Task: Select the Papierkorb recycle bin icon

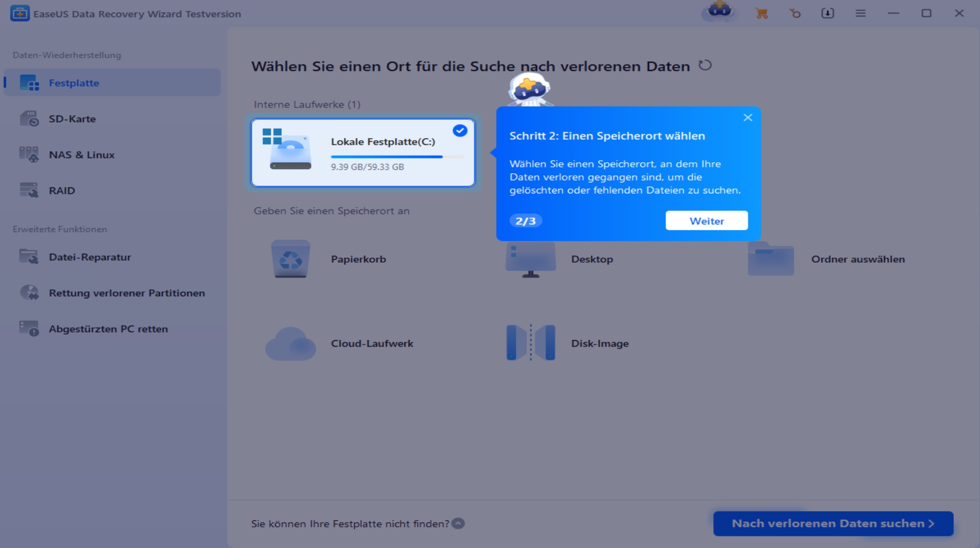Action: [x=290, y=259]
